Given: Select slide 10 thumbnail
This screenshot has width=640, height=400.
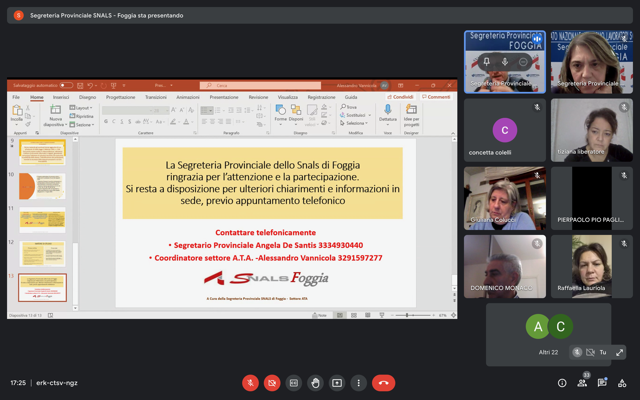Looking at the screenshot, I should [x=42, y=186].
